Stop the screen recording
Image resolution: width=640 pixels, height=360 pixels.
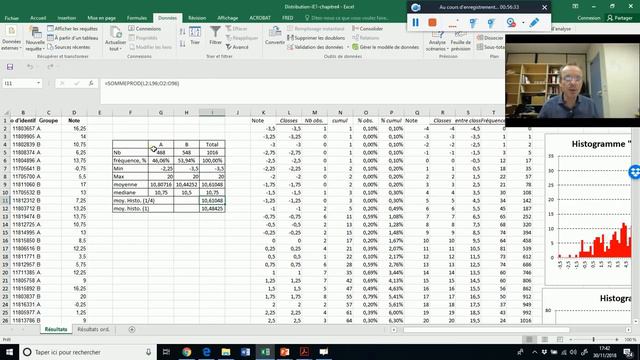point(432,22)
